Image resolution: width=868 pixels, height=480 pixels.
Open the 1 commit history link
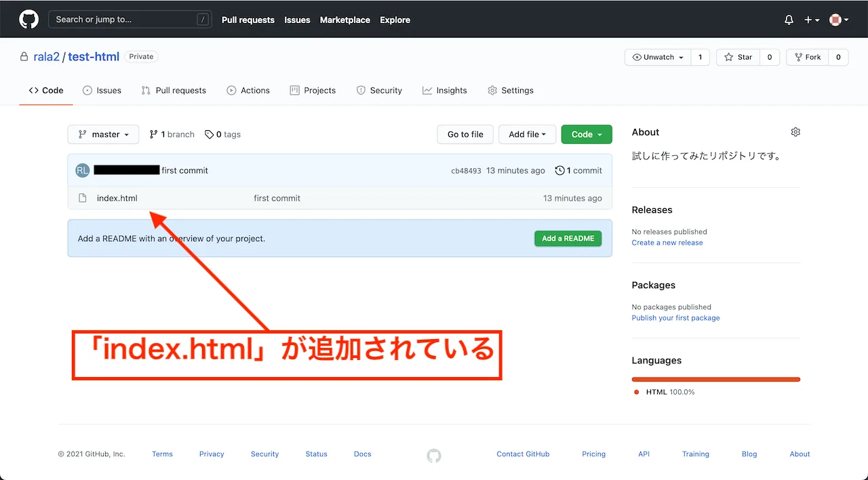click(578, 171)
